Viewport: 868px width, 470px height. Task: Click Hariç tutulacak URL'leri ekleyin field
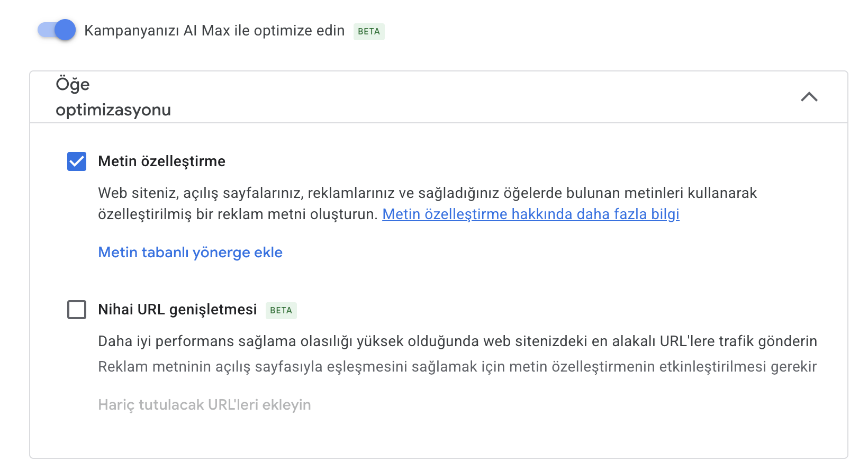(x=204, y=404)
